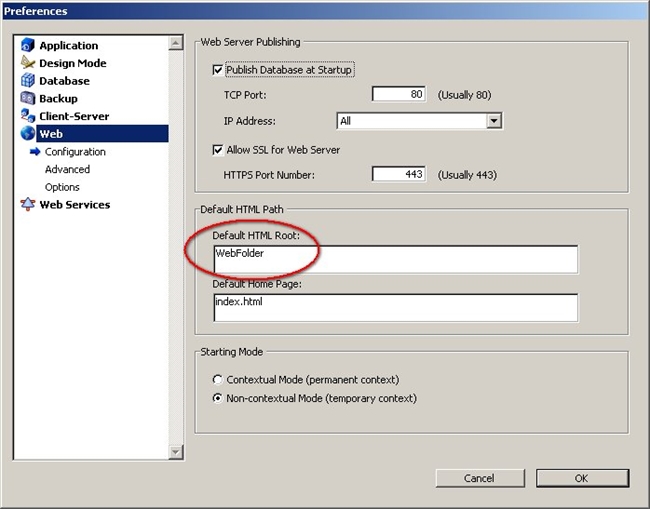Click the Client-Server icon
This screenshot has width=650, height=509.
coord(28,116)
